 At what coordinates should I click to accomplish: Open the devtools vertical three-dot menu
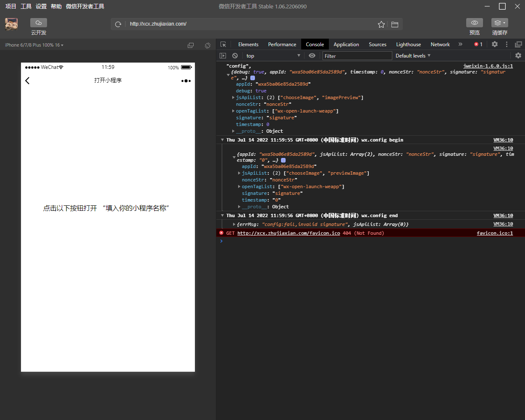(x=507, y=44)
